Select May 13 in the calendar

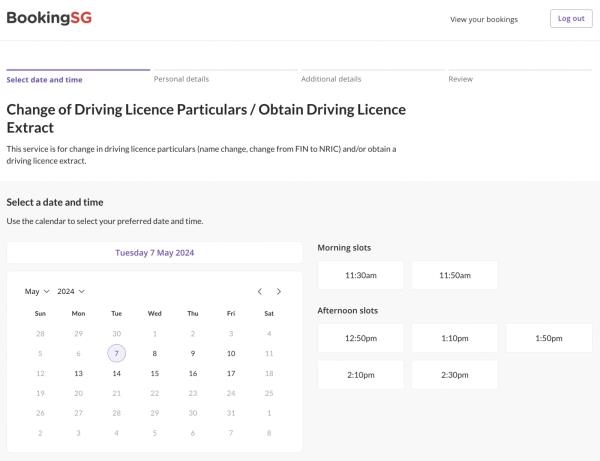78,373
